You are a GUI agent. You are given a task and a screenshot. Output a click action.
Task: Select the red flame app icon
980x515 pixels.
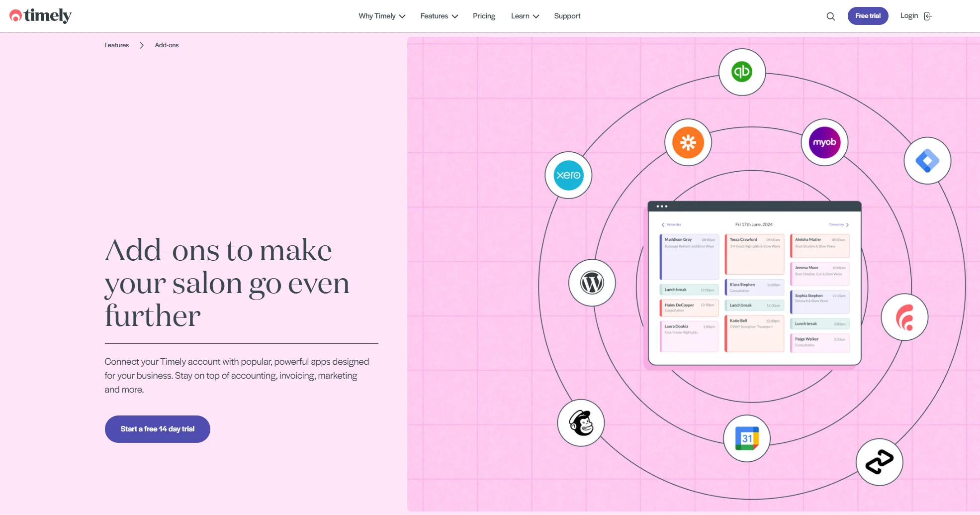pos(905,317)
